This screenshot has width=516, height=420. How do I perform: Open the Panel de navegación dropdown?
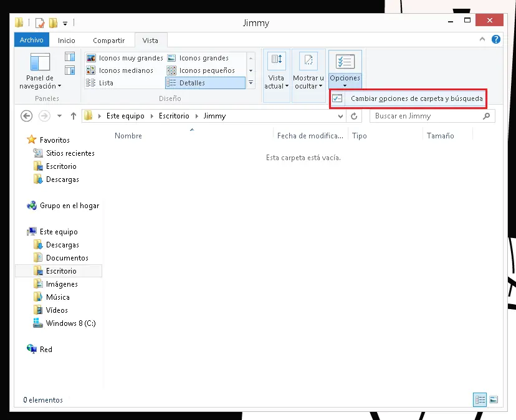[40, 72]
